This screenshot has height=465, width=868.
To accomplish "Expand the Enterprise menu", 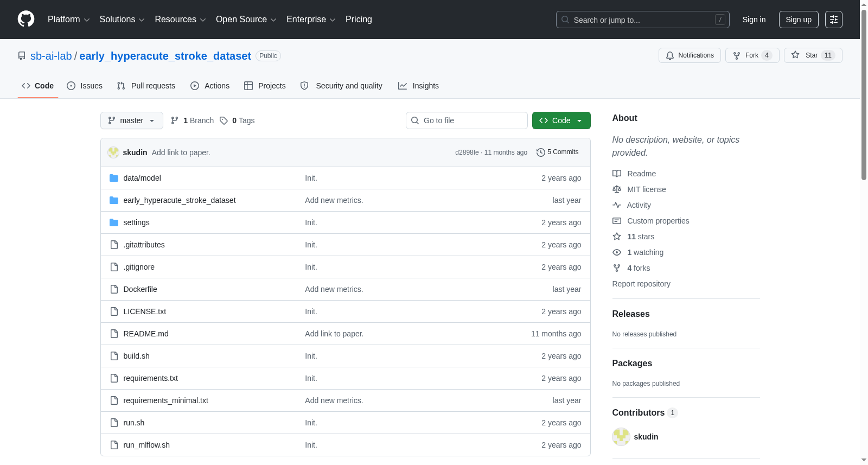I will click(x=311, y=20).
